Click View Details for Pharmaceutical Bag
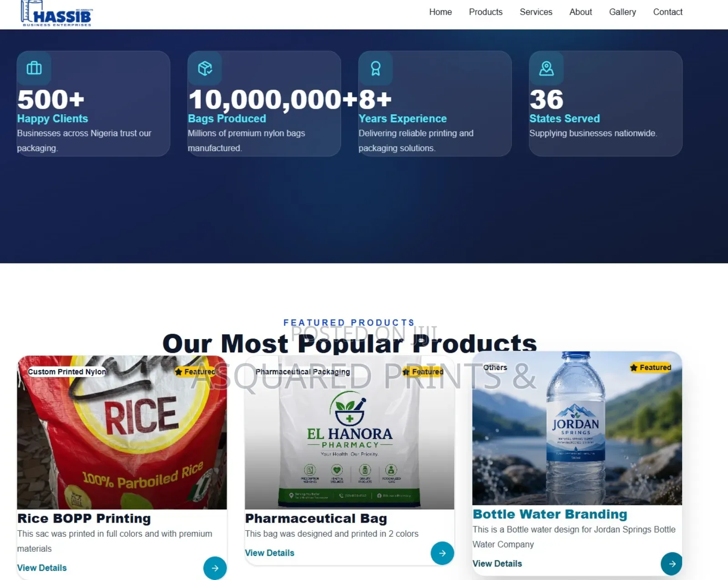Viewport: 728px width, 580px height. click(x=269, y=553)
